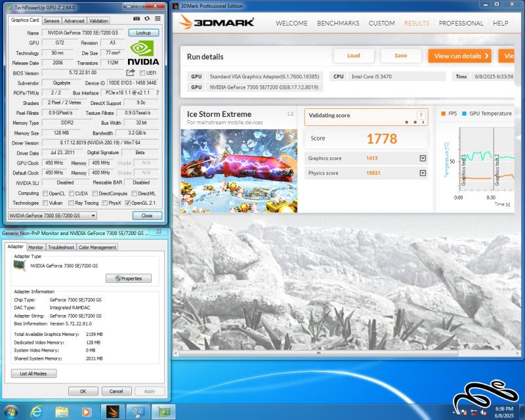Image resolution: width=525 pixels, height=420 pixels.
Task: Open the Color Management tab
Action: (x=97, y=247)
